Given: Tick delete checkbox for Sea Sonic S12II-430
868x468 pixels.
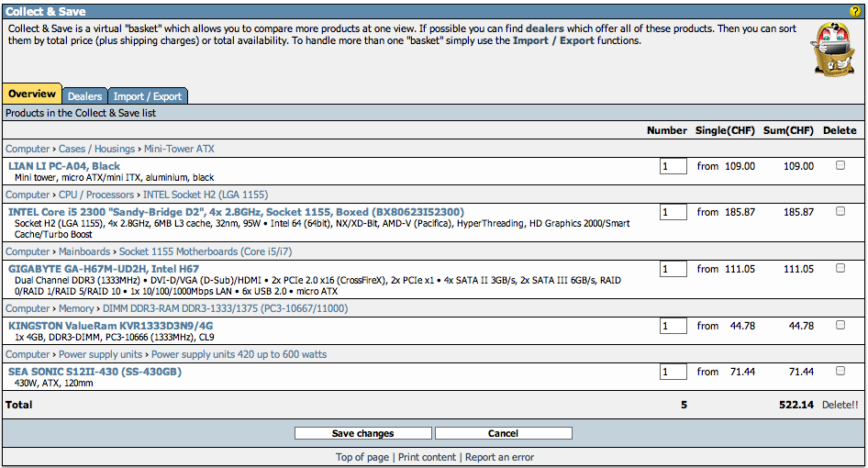Looking at the screenshot, I should click(x=840, y=372).
